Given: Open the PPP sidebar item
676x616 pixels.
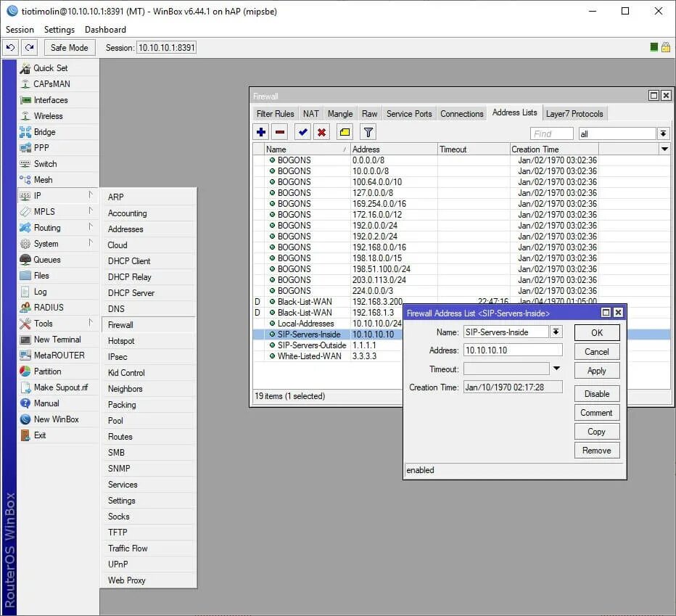Looking at the screenshot, I should [x=58, y=148].
